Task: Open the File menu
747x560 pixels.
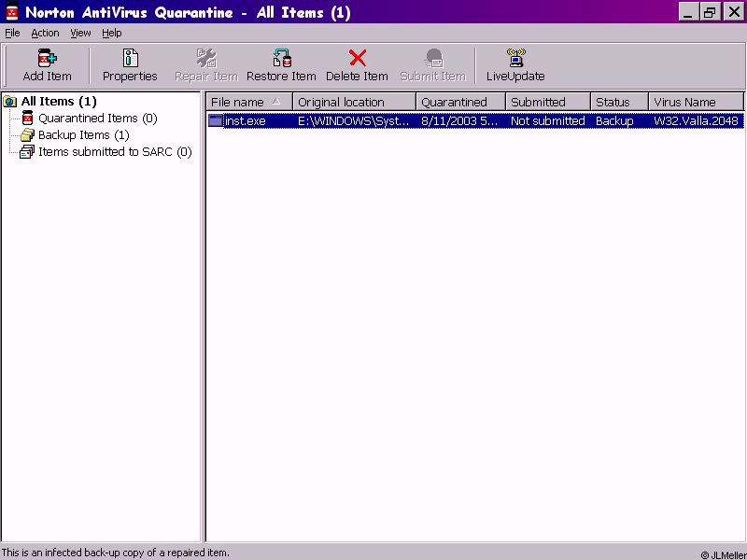Action: 12,33
